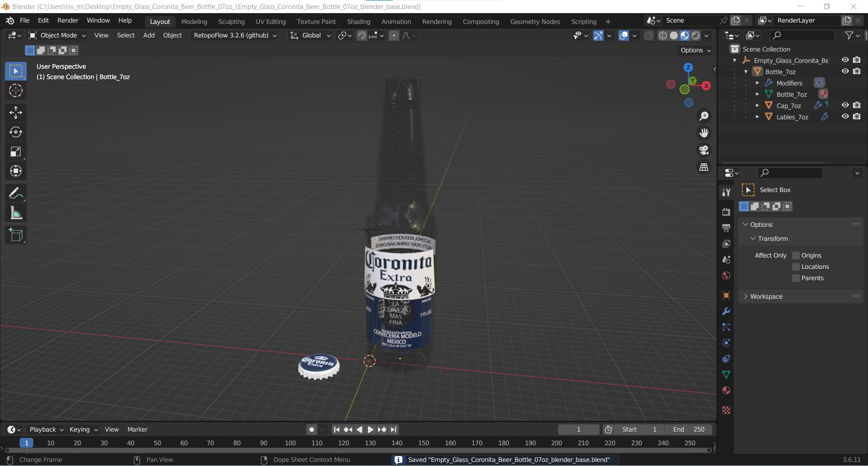
Task: Switch to the UV Editing workspace tab
Action: (271, 22)
